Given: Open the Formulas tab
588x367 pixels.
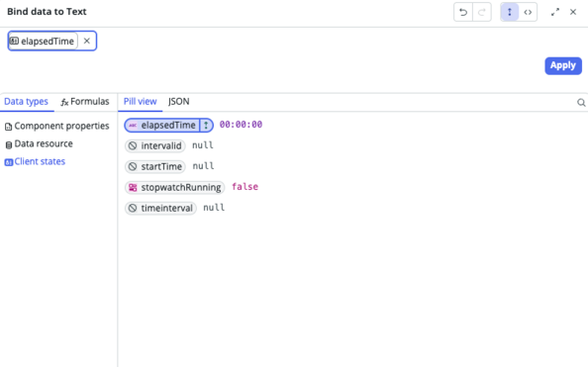Looking at the screenshot, I should (85, 102).
